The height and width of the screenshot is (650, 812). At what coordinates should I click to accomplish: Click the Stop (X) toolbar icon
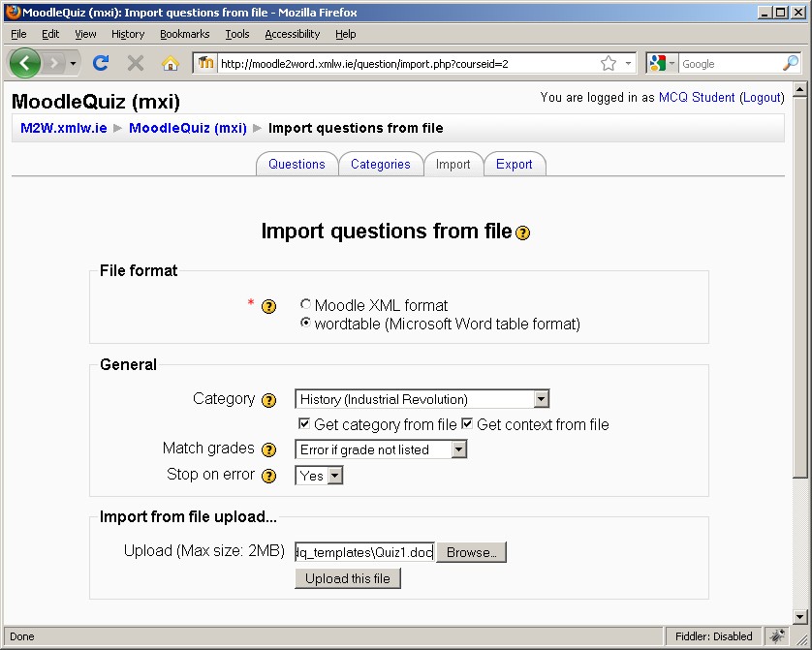136,63
